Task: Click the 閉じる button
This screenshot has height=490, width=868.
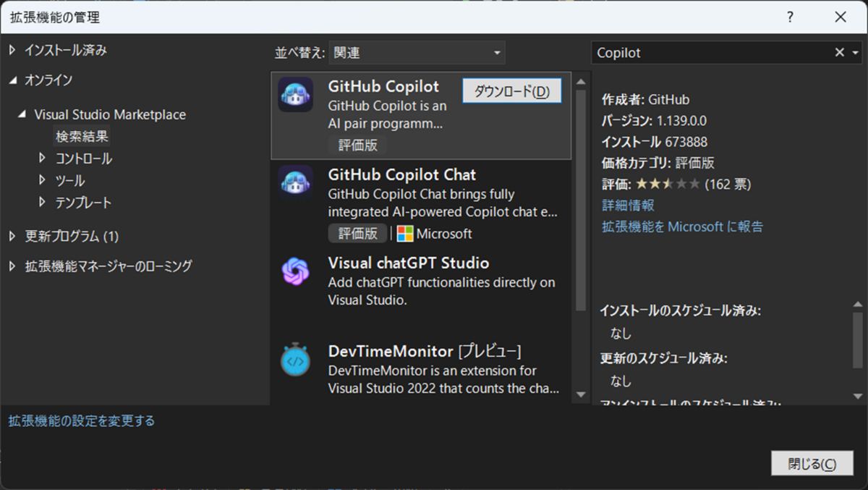Action: pyautogui.click(x=812, y=463)
